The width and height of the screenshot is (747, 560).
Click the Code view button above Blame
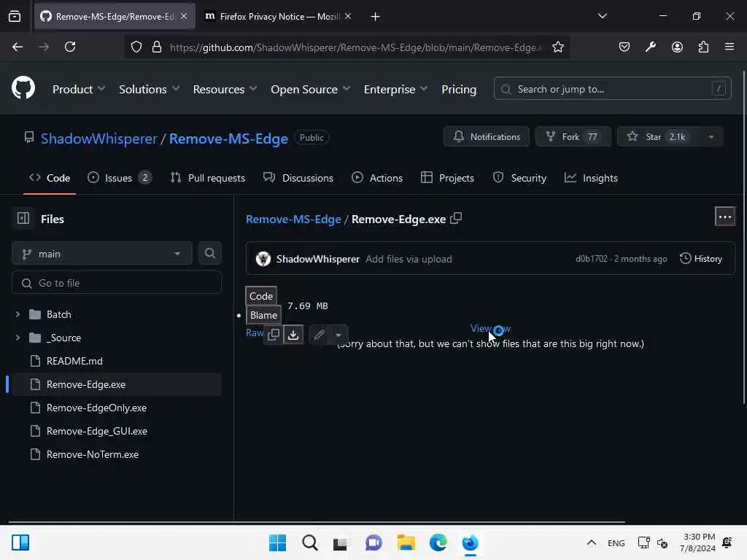(261, 296)
